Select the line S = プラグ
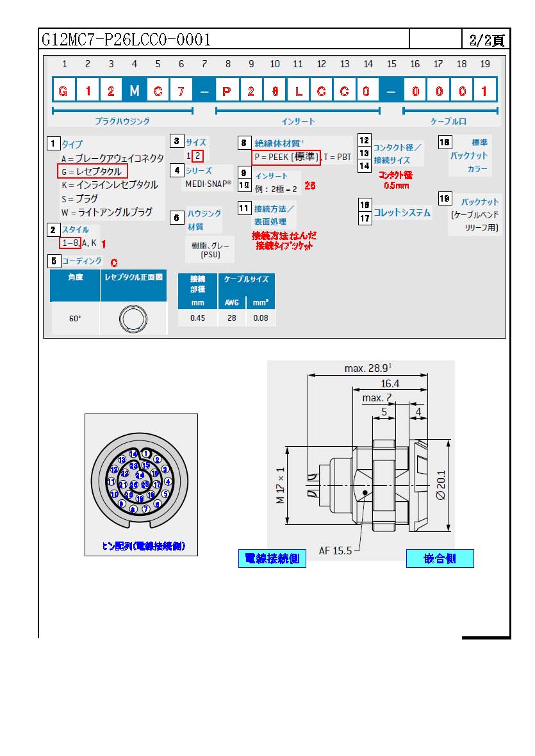535x756 pixels. coord(79,198)
